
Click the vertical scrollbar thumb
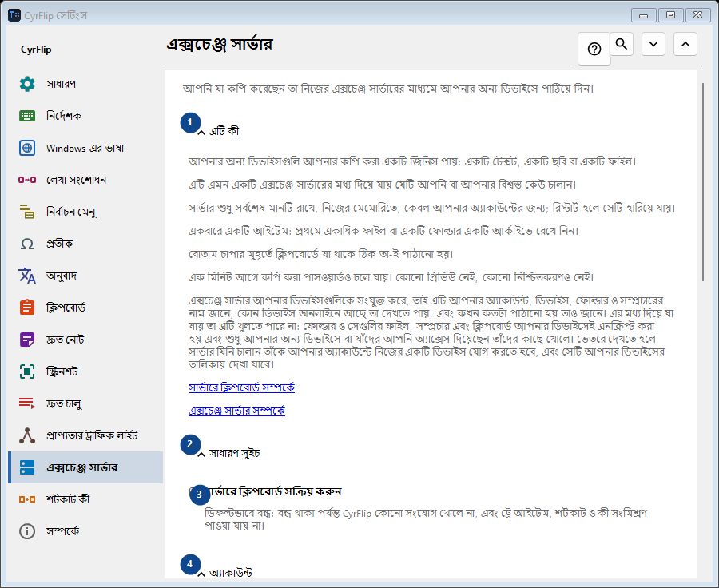click(703, 182)
